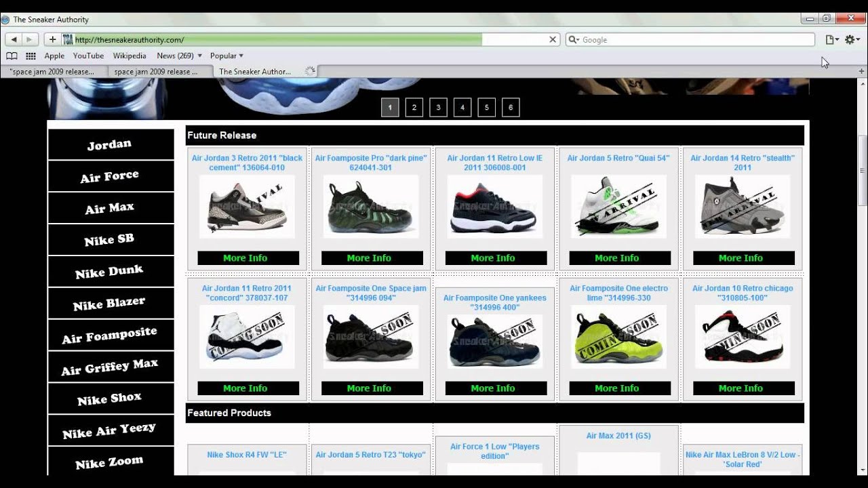868x488 pixels.
Task: Open Air Force 1 Low Players edition link
Action: [x=494, y=451]
